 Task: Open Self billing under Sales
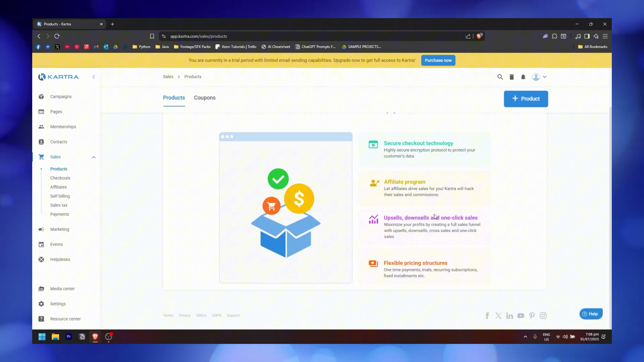(x=60, y=196)
